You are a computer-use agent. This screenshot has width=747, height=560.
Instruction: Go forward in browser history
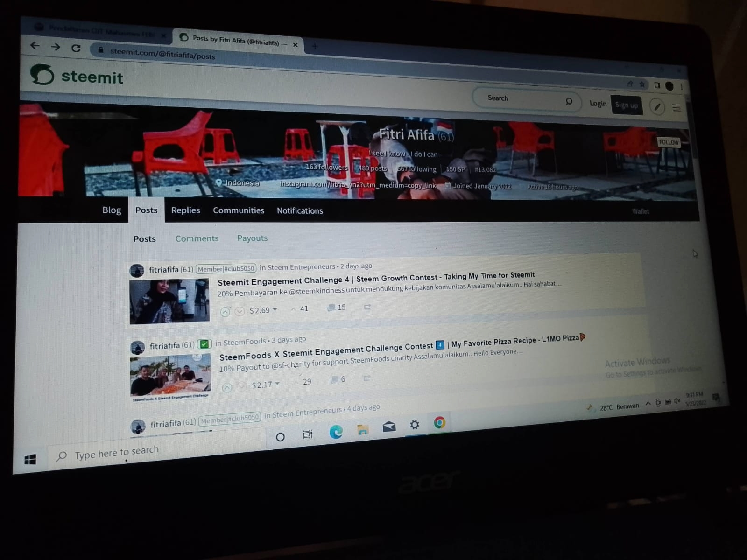(56, 46)
